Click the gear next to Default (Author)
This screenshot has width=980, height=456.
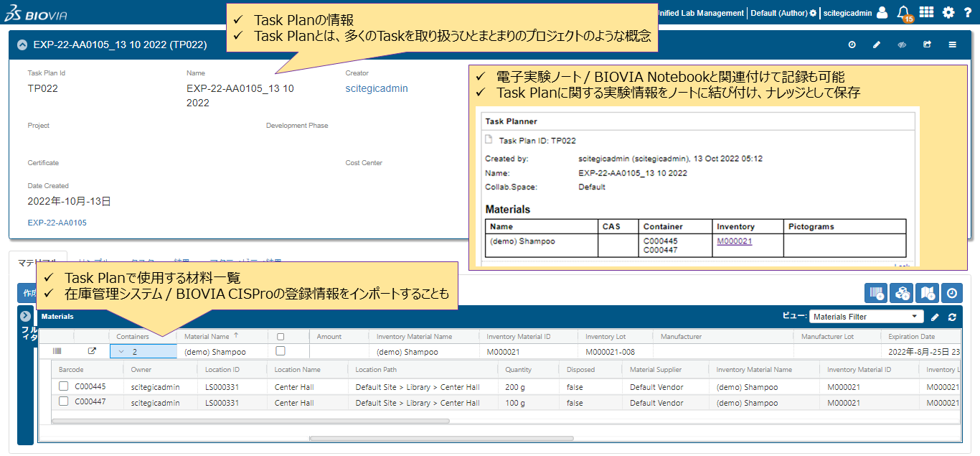coord(813,13)
